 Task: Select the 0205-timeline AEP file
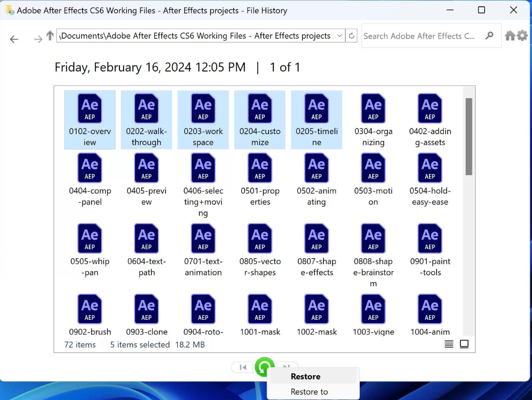[x=316, y=119]
